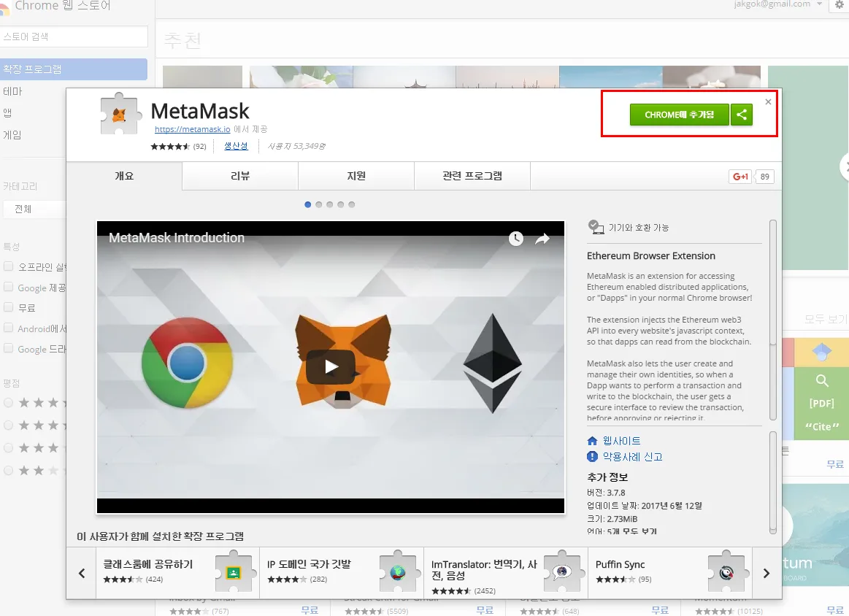Viewport: 849px width, 616px height.
Task: Click the share arrow icon on the video
Action: tap(542, 239)
